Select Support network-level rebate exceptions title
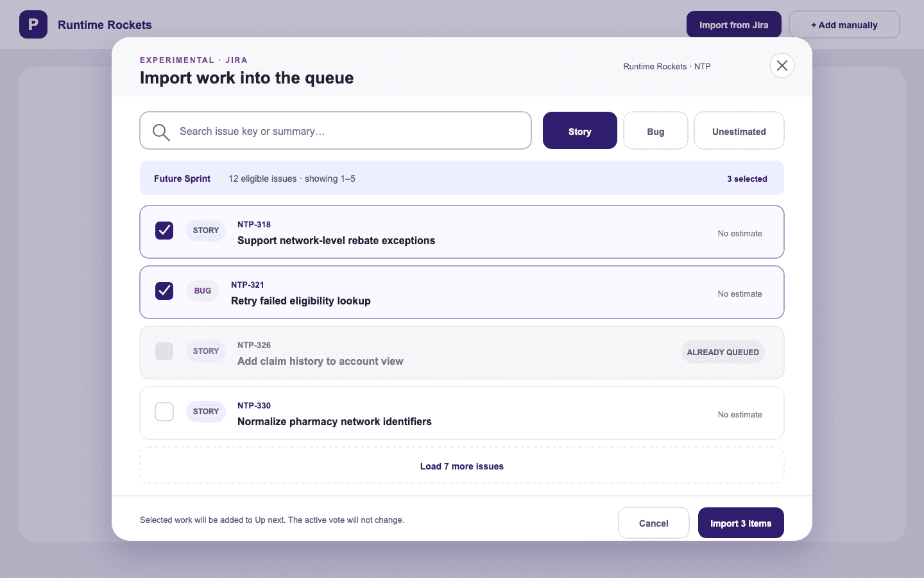The width and height of the screenshot is (924, 578). coord(336,240)
